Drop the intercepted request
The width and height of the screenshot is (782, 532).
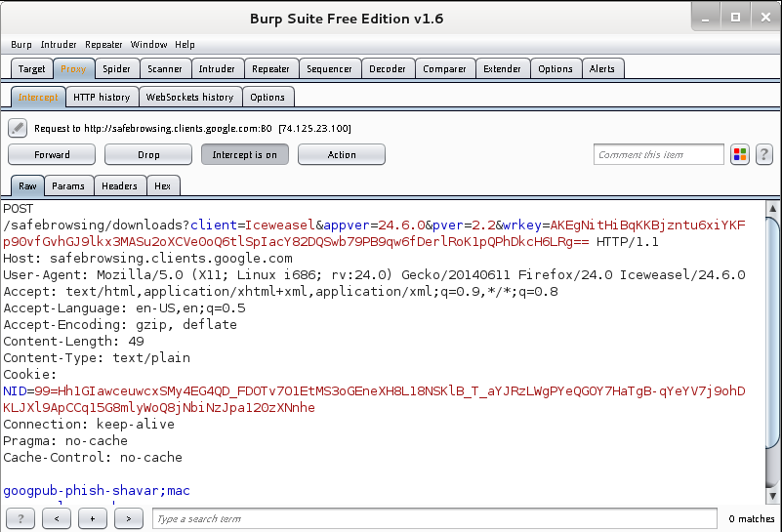(x=148, y=154)
